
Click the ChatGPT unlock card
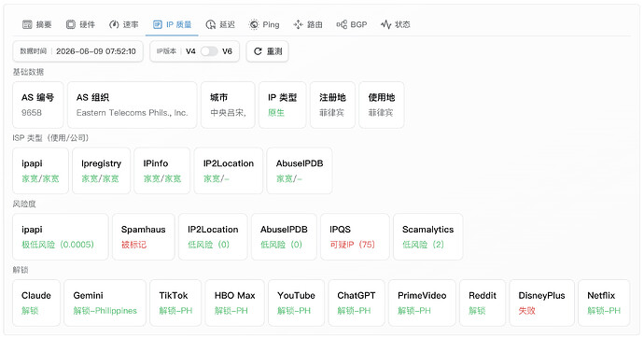357,303
